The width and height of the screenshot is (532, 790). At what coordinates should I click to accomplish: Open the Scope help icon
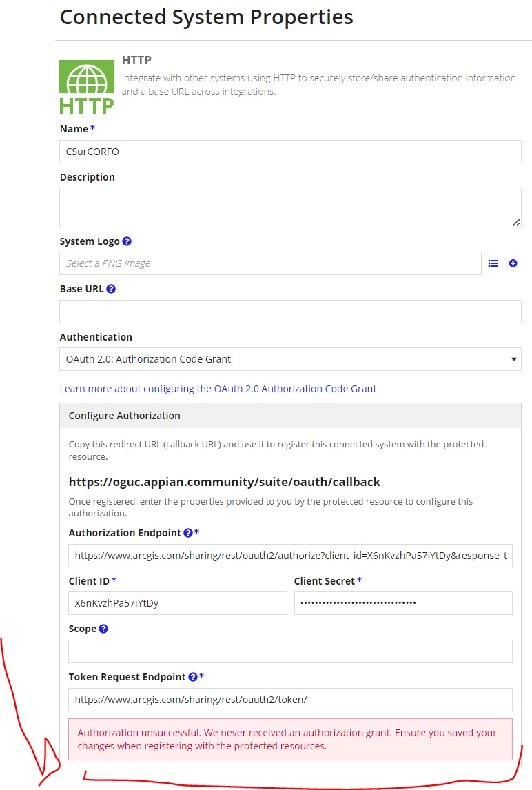pyautogui.click(x=103, y=629)
